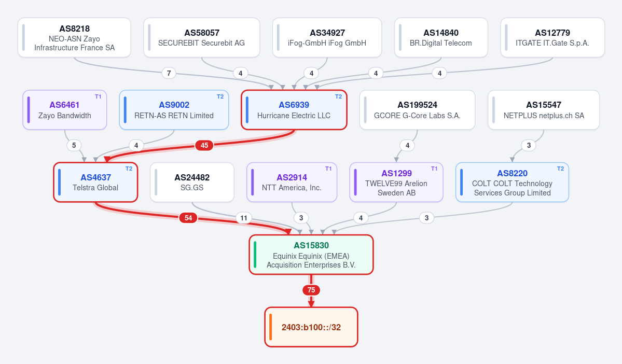Click the AS6461 Zayo Bandwidth node

pyautogui.click(x=65, y=110)
